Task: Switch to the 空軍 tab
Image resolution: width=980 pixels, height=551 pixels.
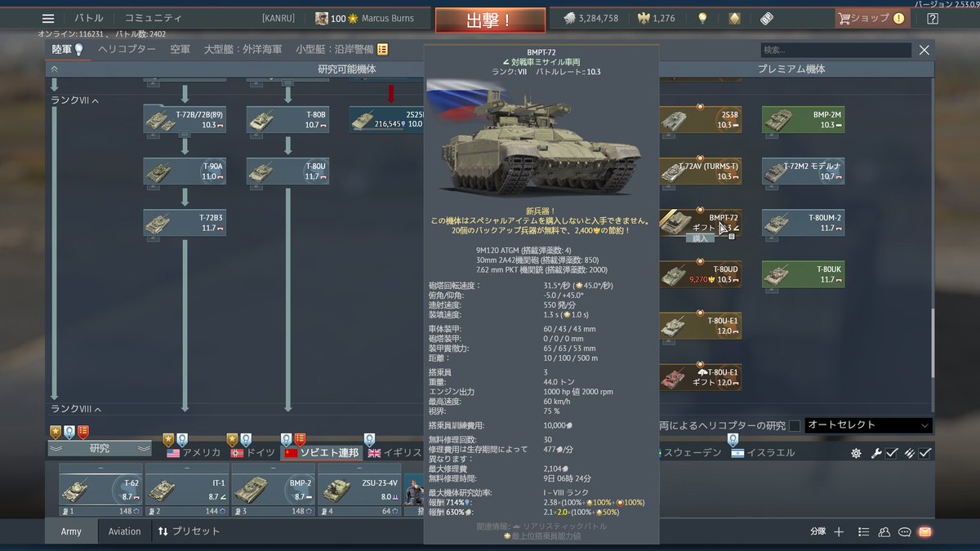Action: 180,50
